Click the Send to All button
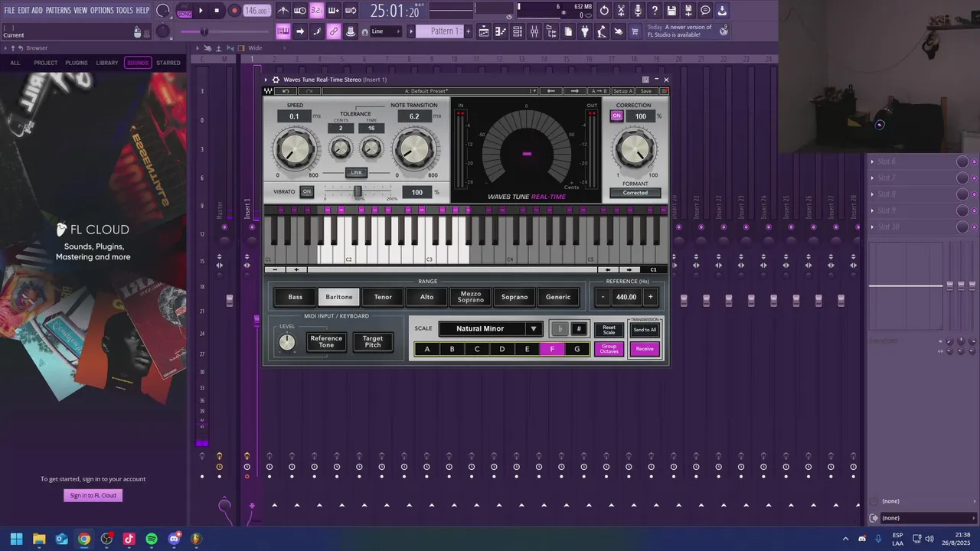 click(645, 330)
